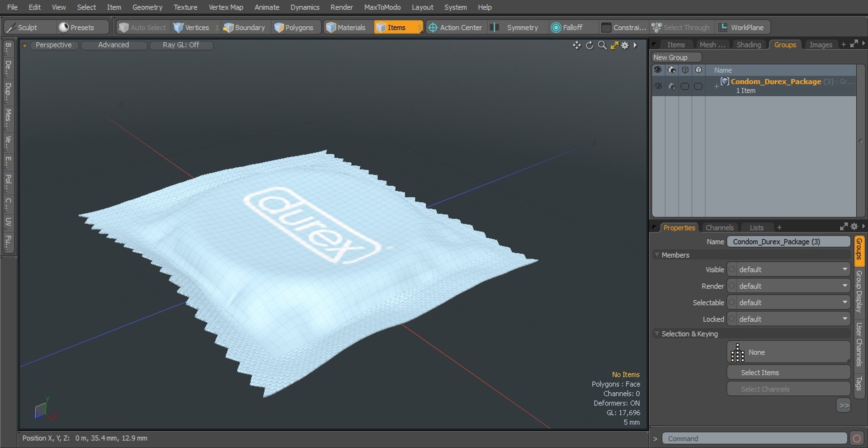The width and height of the screenshot is (868, 448).
Task: Open the MaxToModo menu
Action: [x=382, y=7]
